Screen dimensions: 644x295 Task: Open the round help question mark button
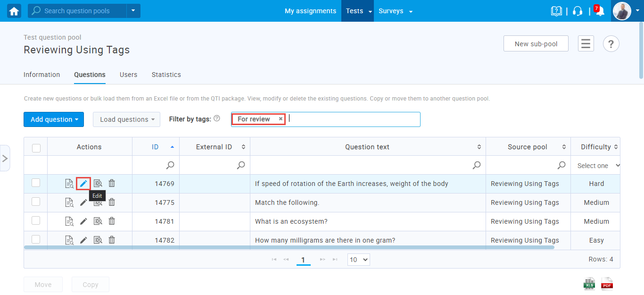(x=611, y=44)
